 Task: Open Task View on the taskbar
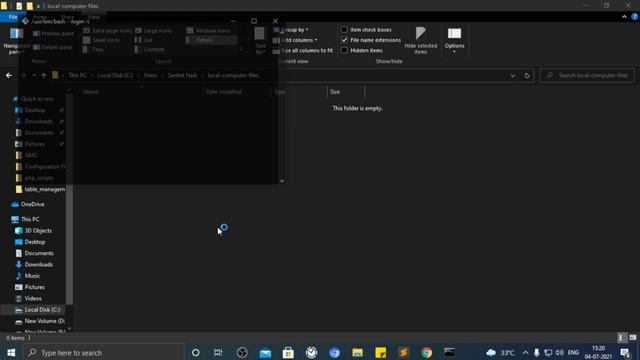pos(218,352)
